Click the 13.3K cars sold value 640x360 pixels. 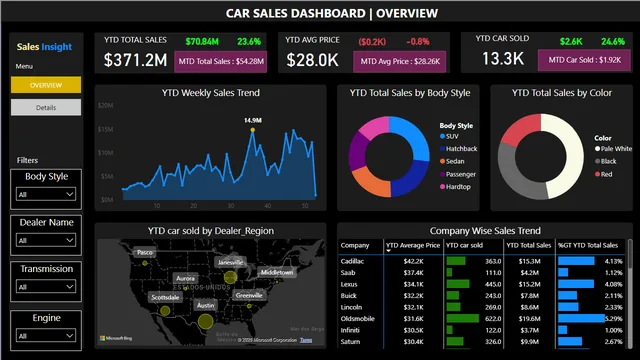click(x=503, y=58)
